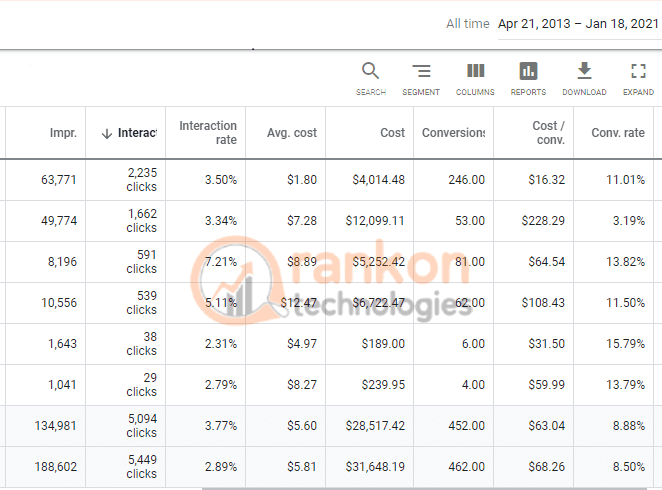Screen dimensions: 662x490
Task: Sort by Cost / conv. column header
Action: pos(548,133)
